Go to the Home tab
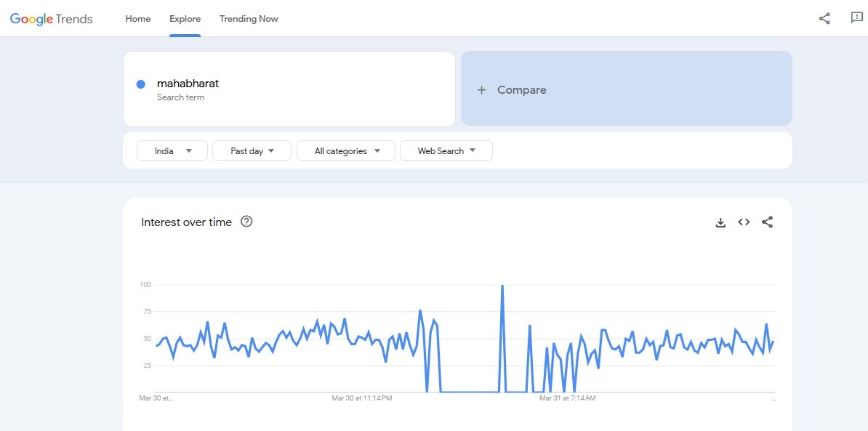The width and height of the screenshot is (868, 431). [138, 19]
